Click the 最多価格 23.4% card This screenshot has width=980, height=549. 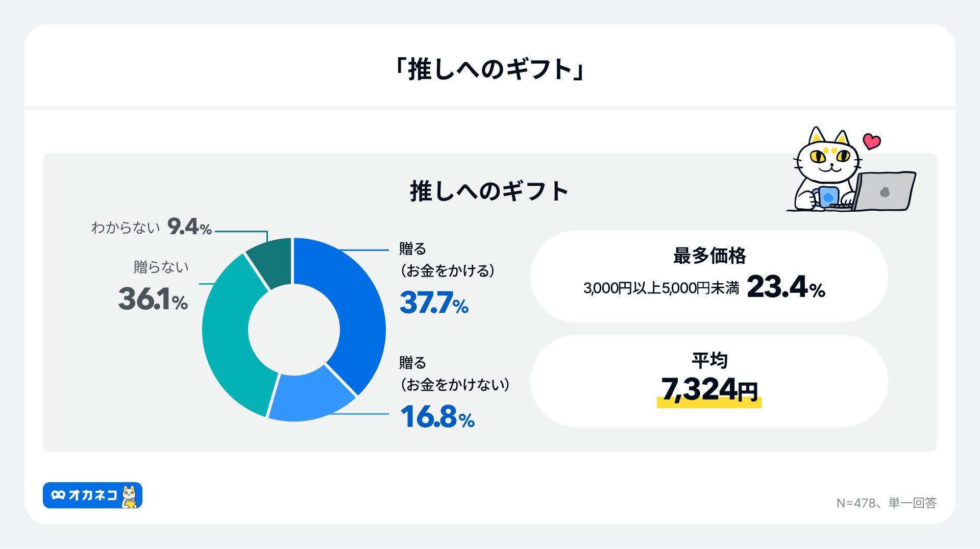click(708, 276)
